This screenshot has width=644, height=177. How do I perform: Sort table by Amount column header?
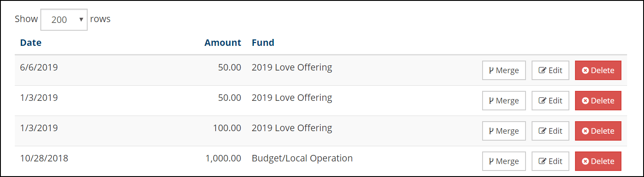(x=223, y=43)
